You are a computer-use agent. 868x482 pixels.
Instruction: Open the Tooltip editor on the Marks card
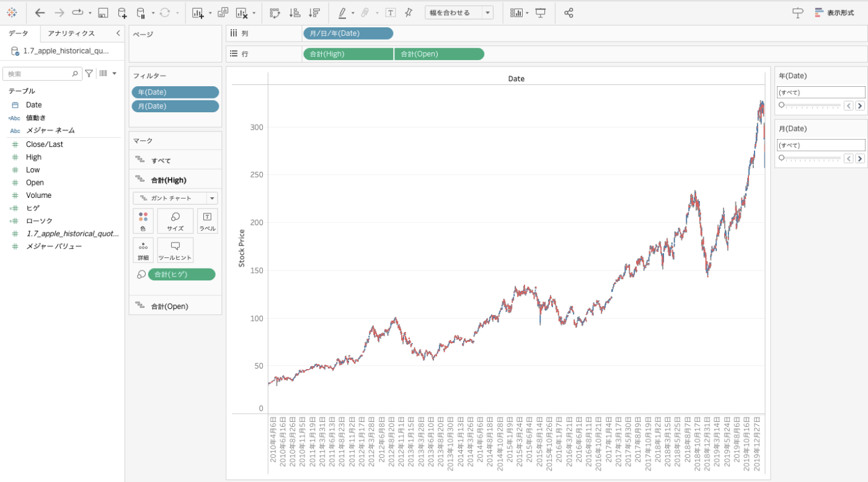coord(175,250)
